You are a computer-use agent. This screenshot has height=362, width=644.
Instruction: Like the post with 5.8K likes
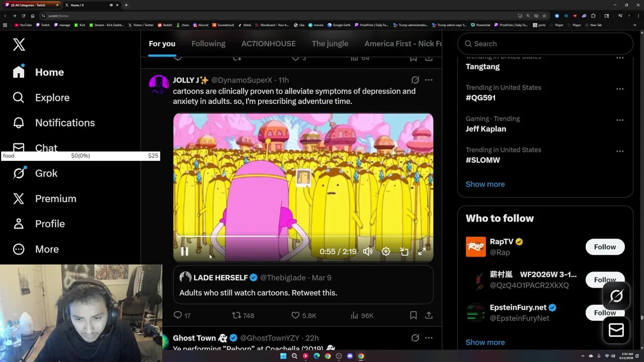(304, 315)
